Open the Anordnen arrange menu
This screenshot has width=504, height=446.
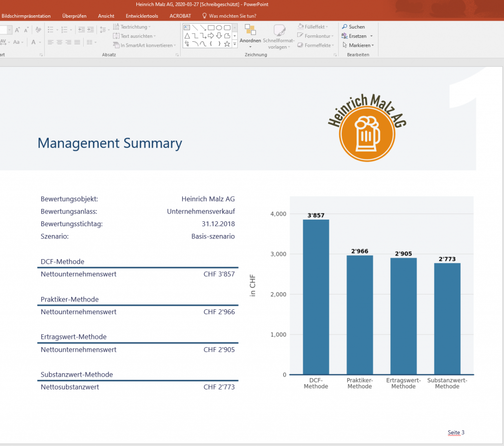point(250,36)
